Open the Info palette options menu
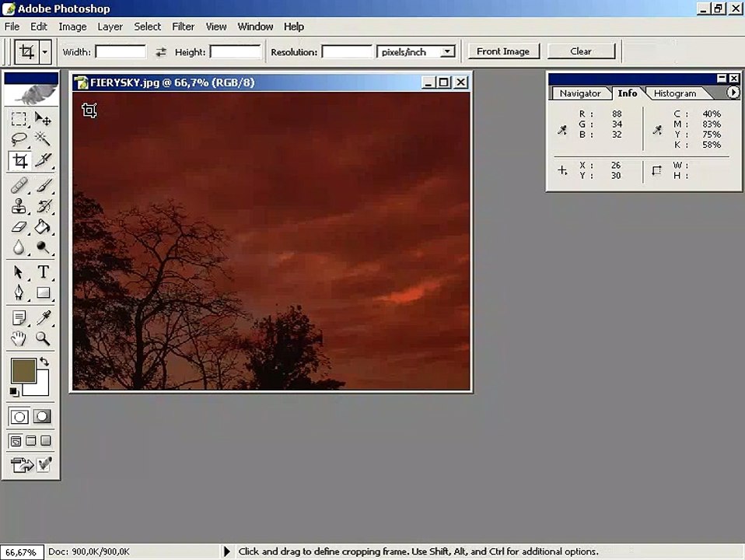 [x=733, y=93]
